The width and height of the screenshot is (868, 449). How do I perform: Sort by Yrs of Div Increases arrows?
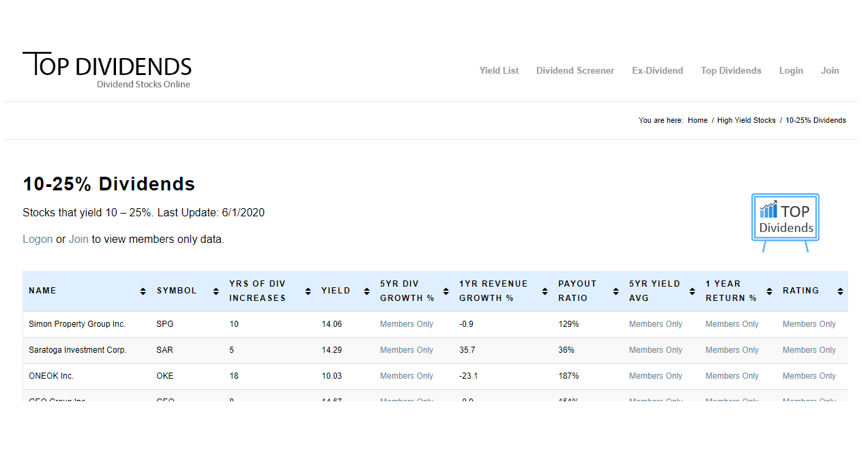(x=308, y=291)
